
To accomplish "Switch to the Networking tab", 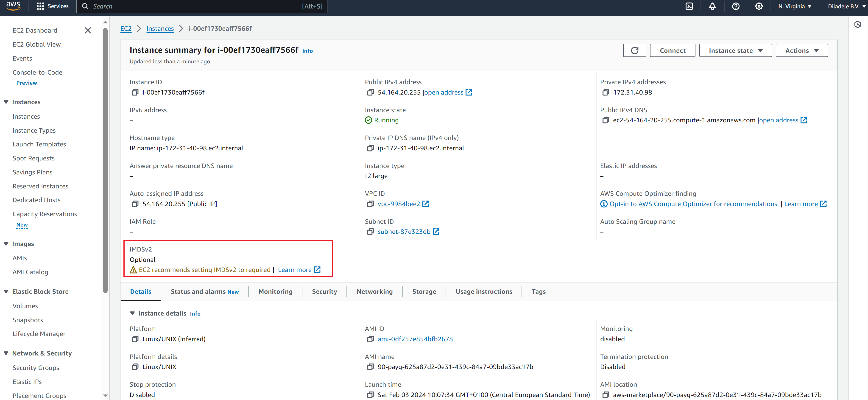I will click(x=374, y=291).
